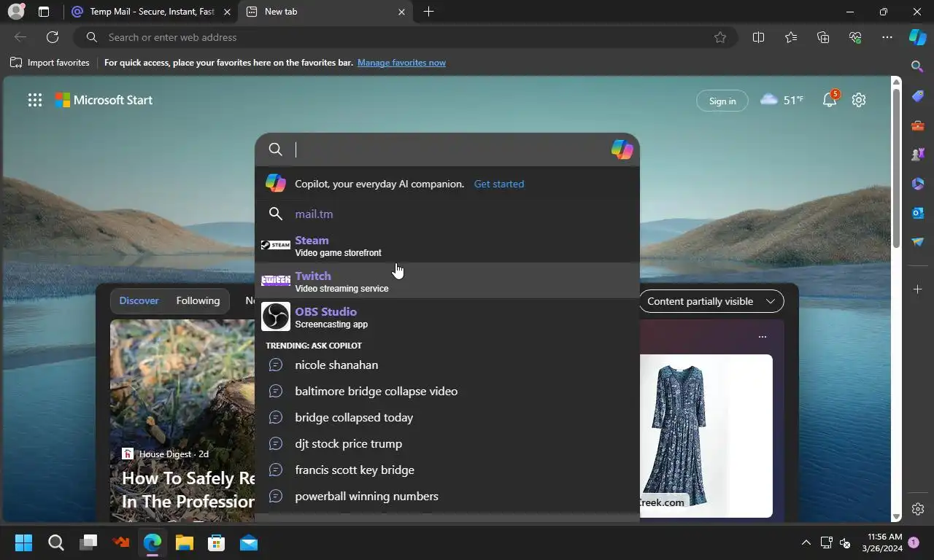Open File Explorer from taskbar

coord(184,542)
